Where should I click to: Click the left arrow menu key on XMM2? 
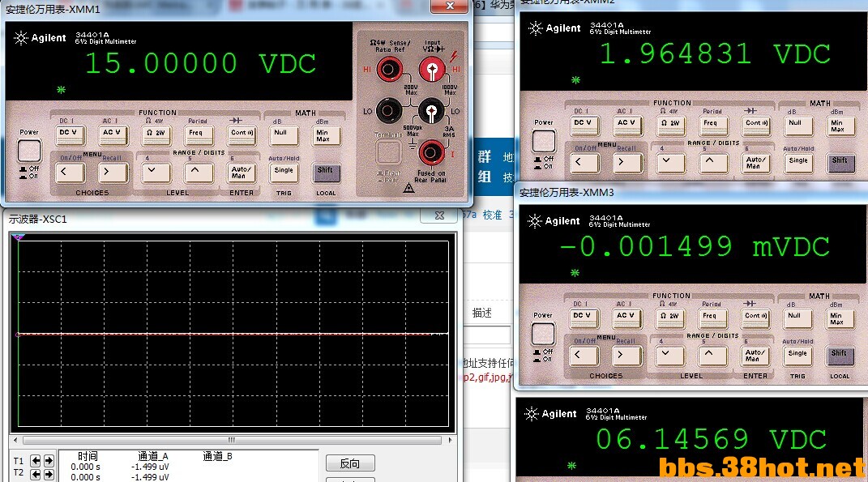(584, 163)
